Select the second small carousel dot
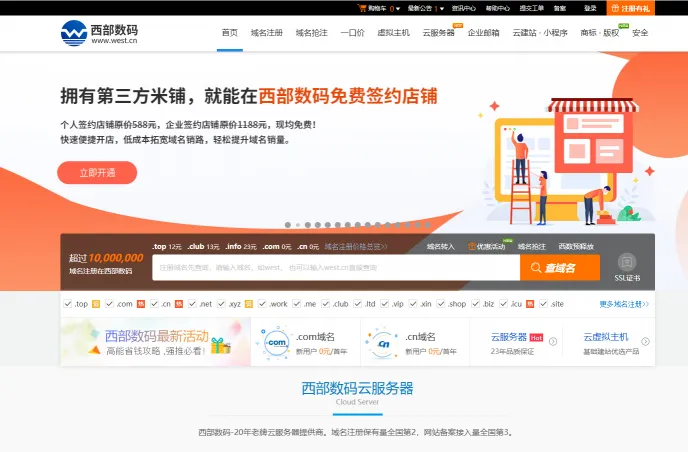The height and width of the screenshot is (452, 688). point(298,225)
